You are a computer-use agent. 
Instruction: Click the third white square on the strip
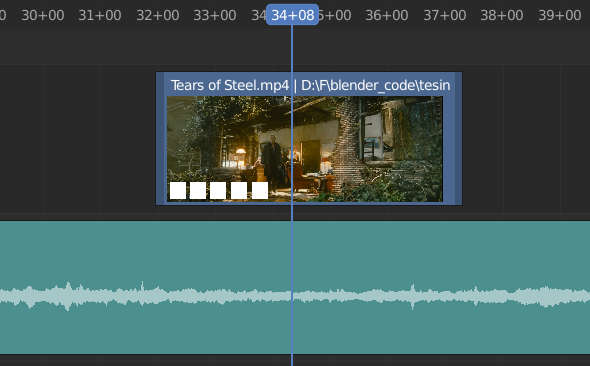point(218,190)
